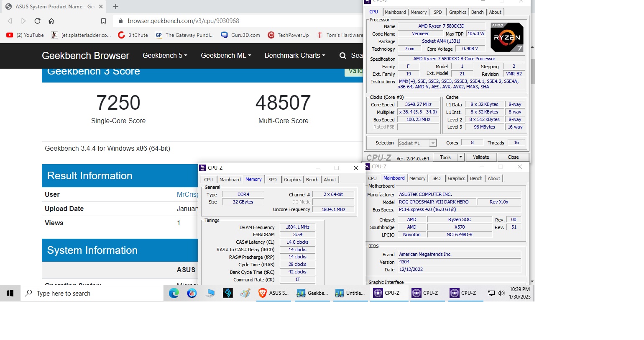
Task: Open the Tom's Hardware bookmark
Action: [x=340, y=35]
